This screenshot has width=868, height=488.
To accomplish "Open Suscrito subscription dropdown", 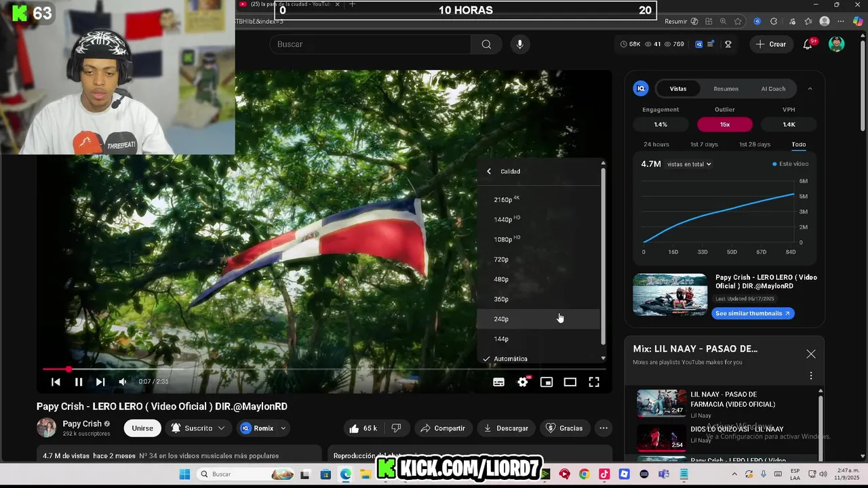I will [x=197, y=428].
